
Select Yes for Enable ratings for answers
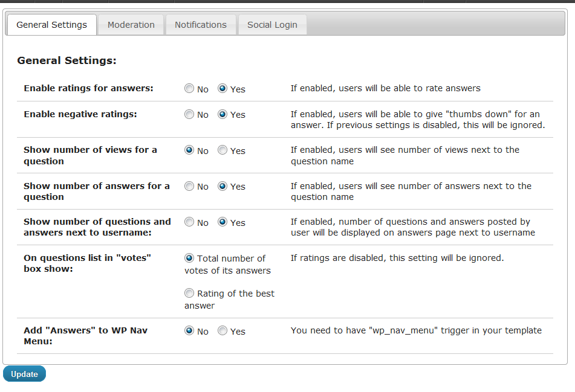[223, 89]
